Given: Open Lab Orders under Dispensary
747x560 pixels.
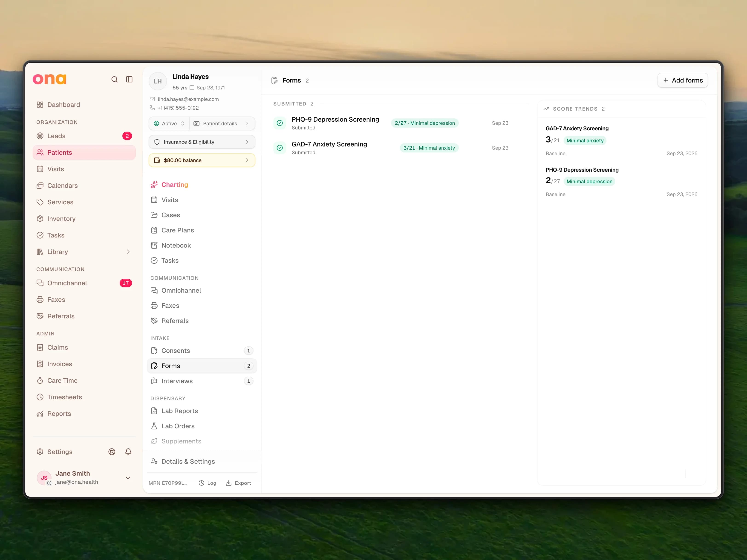Looking at the screenshot, I should pyautogui.click(x=202, y=426).
